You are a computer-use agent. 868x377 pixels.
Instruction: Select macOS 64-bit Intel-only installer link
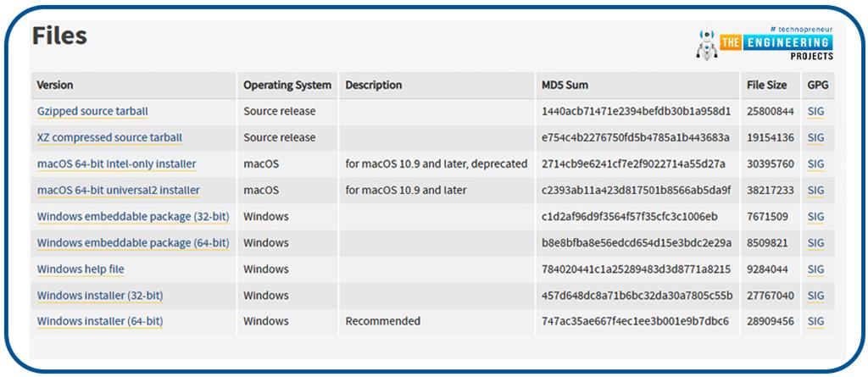click(x=117, y=164)
